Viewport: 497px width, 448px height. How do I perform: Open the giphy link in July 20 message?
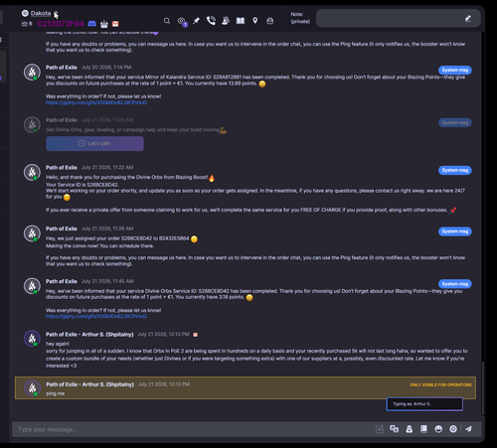click(x=96, y=102)
